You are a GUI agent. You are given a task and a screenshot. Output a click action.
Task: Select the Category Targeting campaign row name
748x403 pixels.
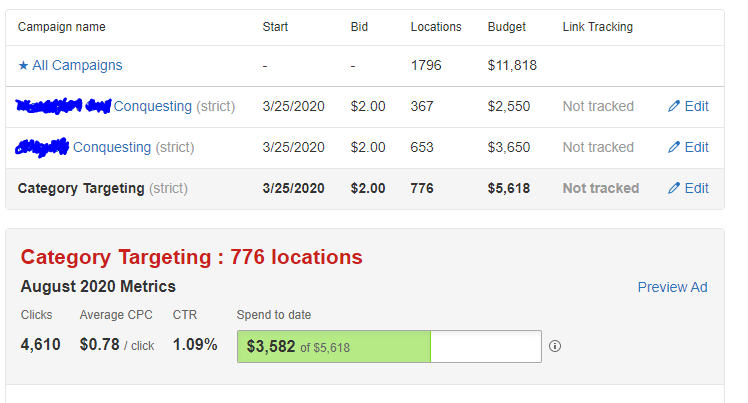point(81,188)
